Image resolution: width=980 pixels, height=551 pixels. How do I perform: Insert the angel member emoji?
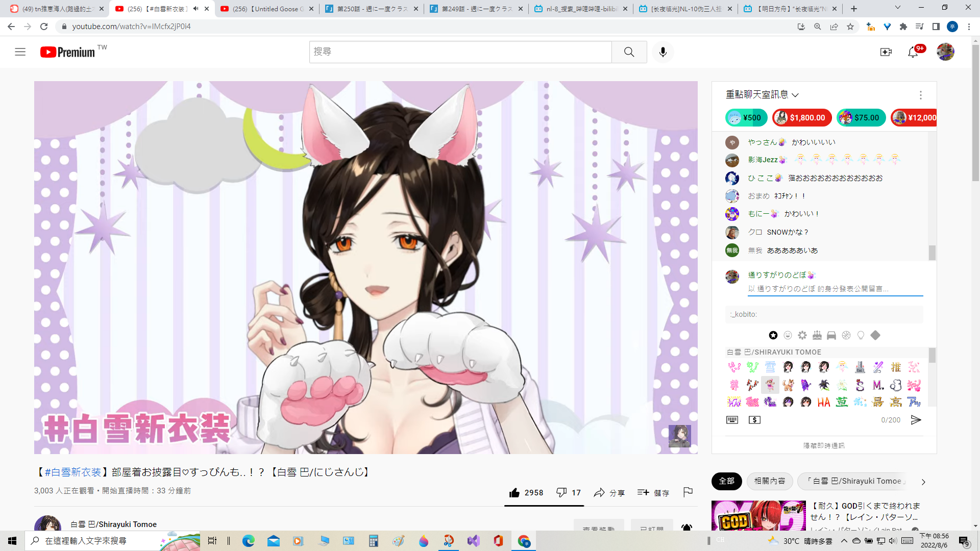[x=842, y=367]
